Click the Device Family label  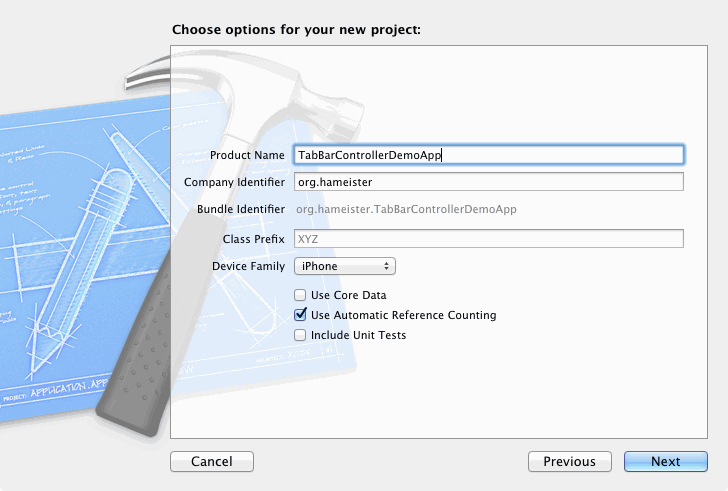coord(248,267)
